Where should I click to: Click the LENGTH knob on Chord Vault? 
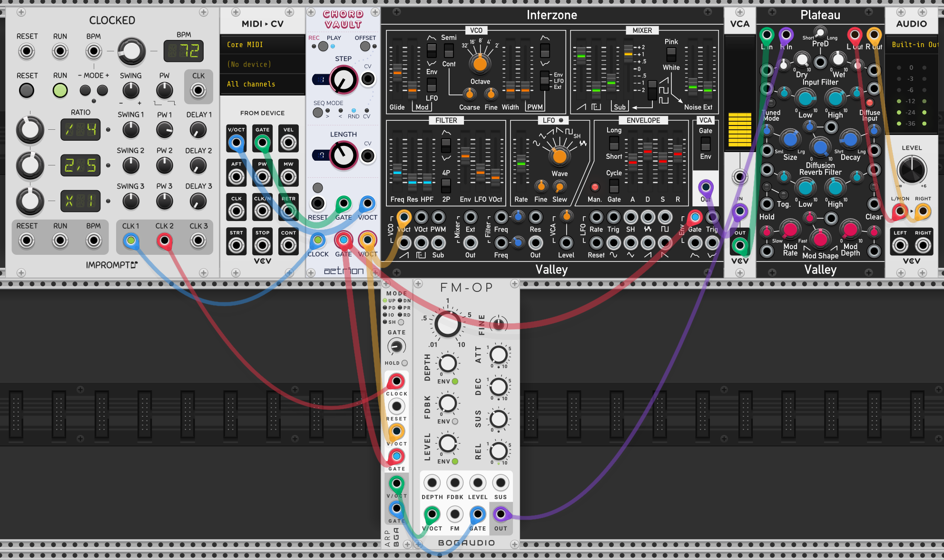click(344, 155)
